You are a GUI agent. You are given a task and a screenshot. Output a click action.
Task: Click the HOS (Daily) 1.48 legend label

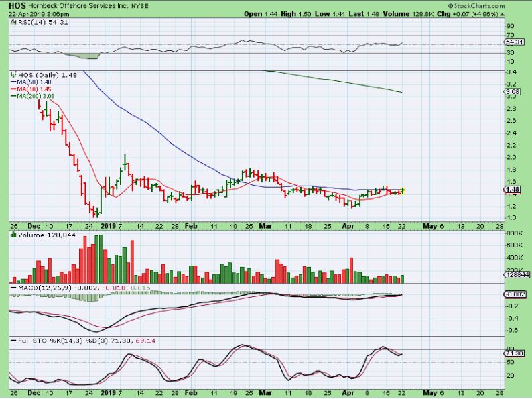48,75
